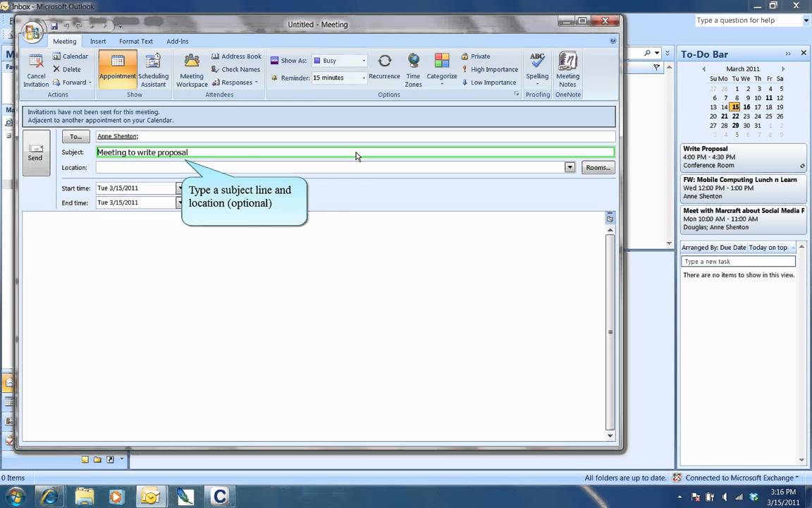Expand Connected to Microsoft Exchange menu

[x=742, y=478]
